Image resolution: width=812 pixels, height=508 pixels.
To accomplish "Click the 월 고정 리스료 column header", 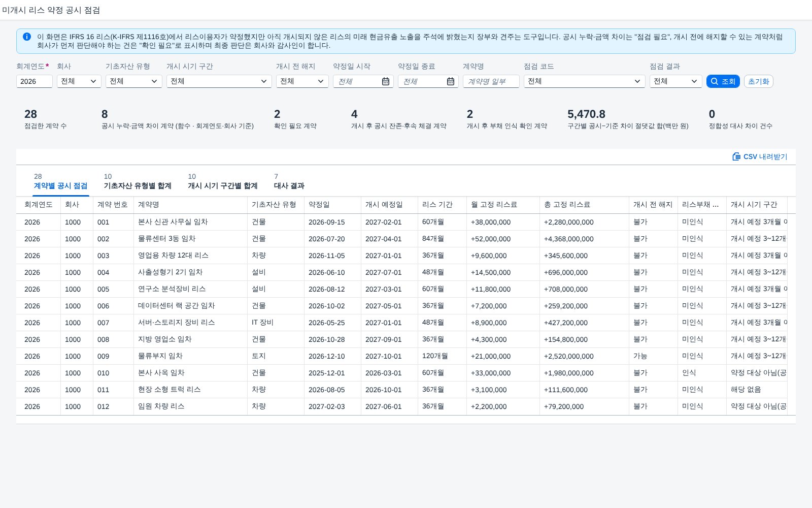I will (x=503, y=205).
